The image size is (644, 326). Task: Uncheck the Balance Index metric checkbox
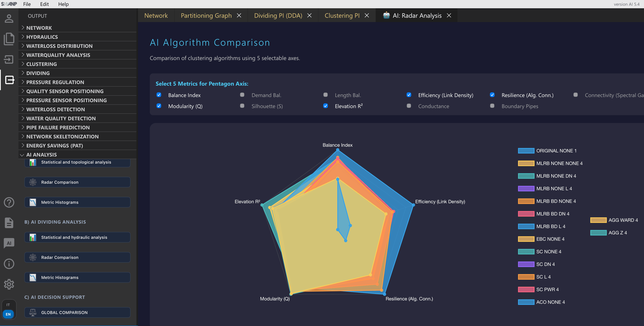click(159, 95)
